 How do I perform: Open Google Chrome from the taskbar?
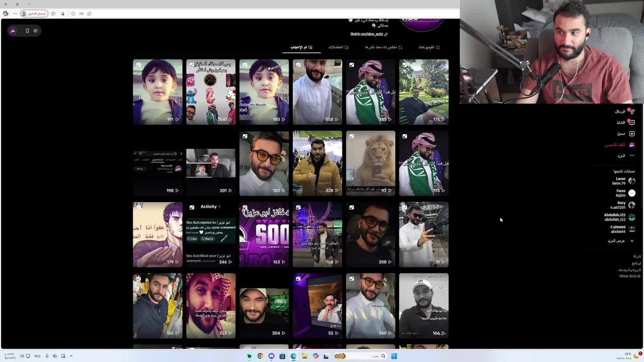pos(260,356)
